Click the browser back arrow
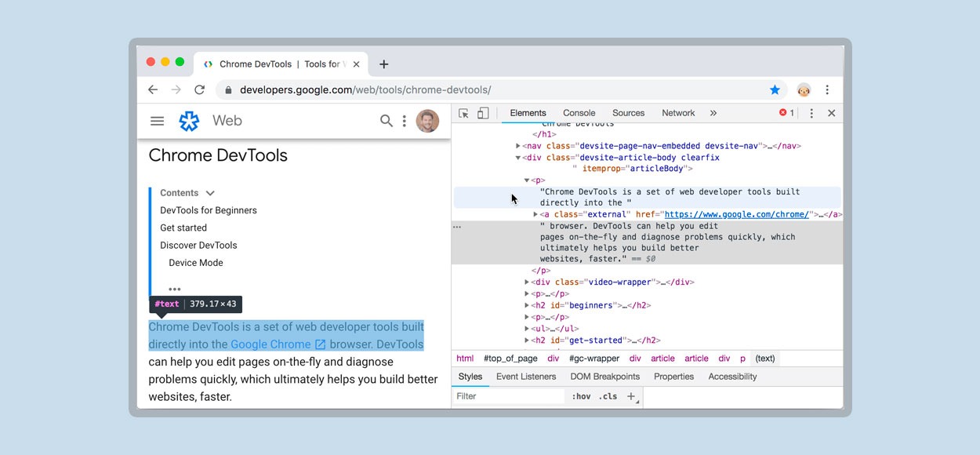Viewport: 980px width, 455px height. click(x=153, y=90)
